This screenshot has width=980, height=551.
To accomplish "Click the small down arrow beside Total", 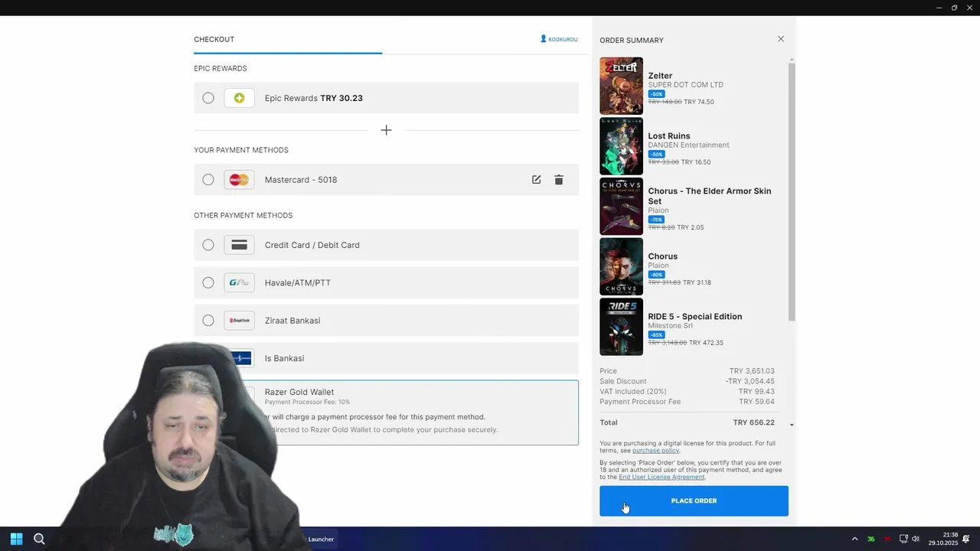I will tap(792, 425).
